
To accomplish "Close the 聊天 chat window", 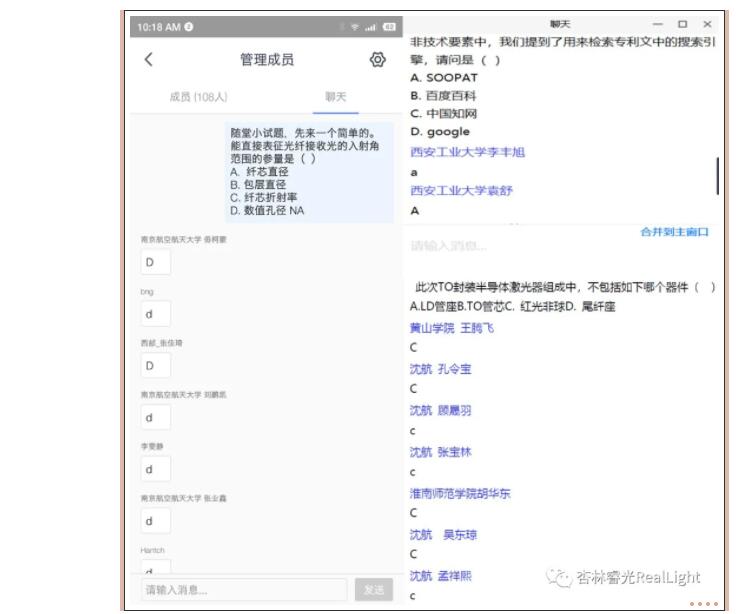I will [707, 24].
